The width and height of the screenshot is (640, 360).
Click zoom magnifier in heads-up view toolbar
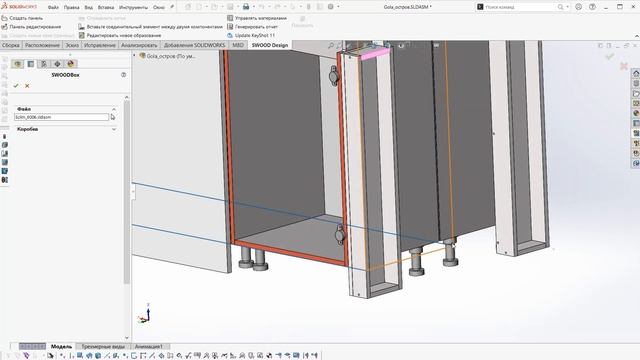(x=331, y=46)
